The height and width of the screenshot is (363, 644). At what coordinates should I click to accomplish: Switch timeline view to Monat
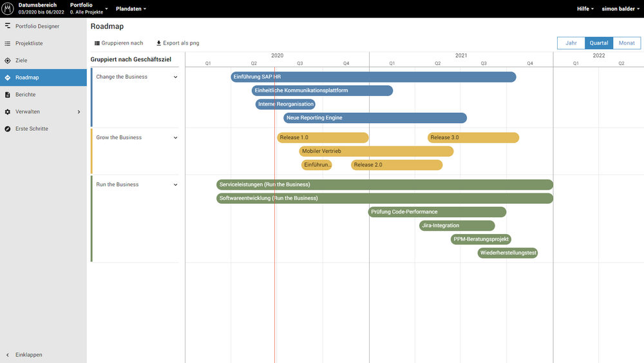(627, 43)
